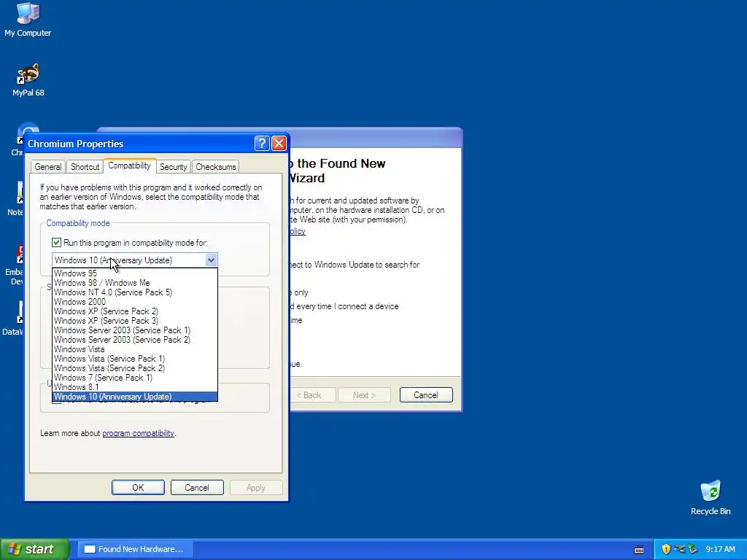Click the help question mark button
747x560 pixels.
262,144
